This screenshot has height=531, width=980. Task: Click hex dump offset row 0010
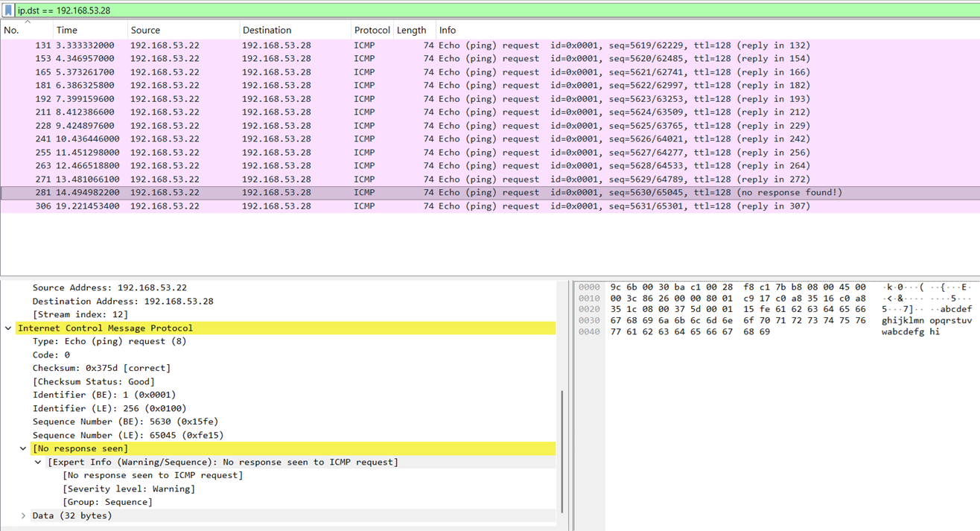(x=588, y=299)
